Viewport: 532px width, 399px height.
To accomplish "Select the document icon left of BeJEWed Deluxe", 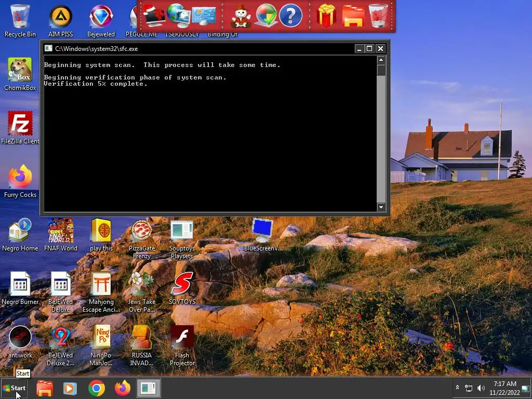I will [20, 288].
